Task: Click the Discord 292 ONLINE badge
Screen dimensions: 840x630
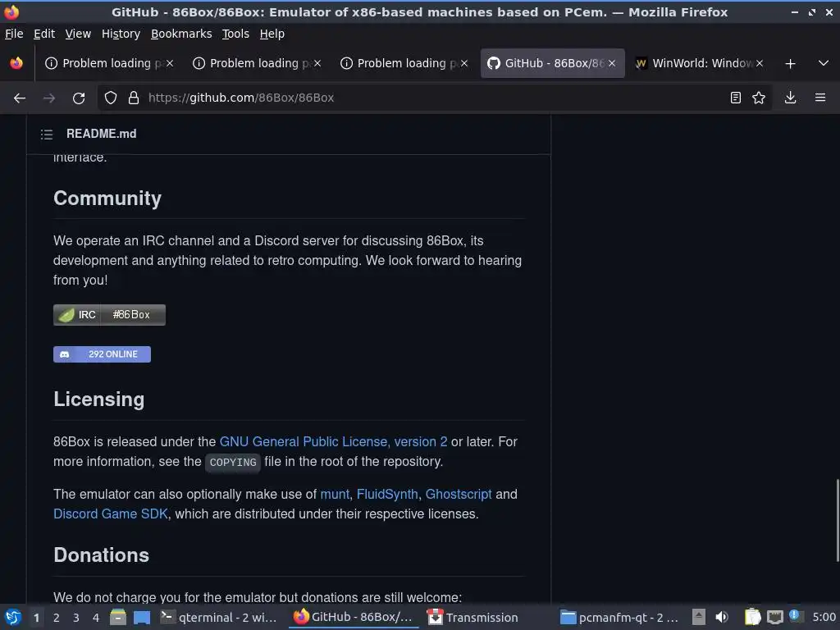Action: click(102, 354)
